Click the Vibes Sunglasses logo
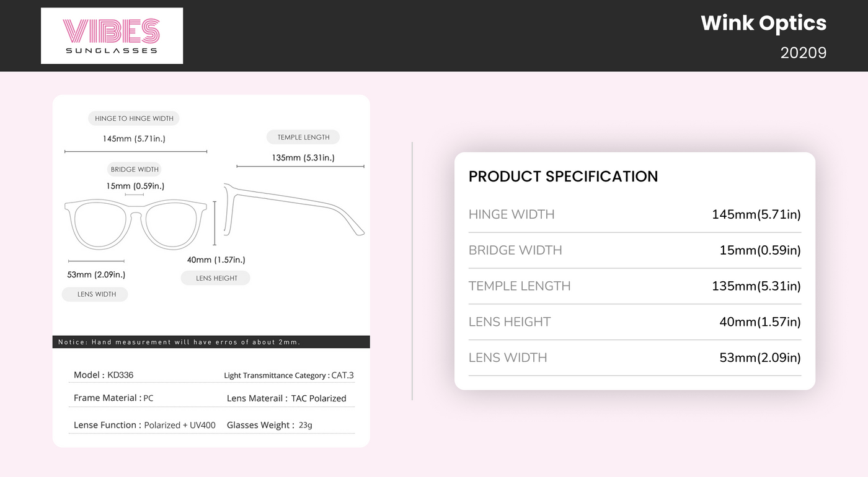This screenshot has height=477, width=868. click(112, 35)
